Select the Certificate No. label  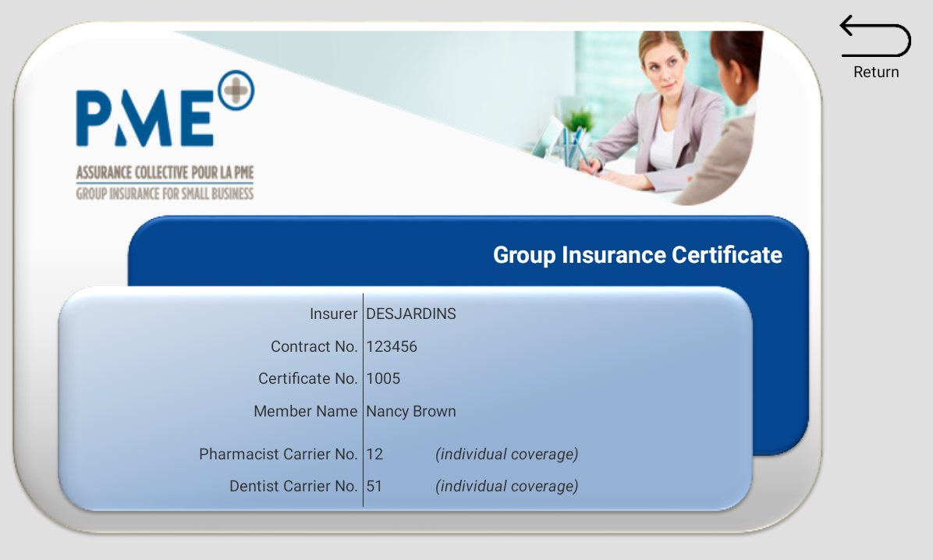307,378
